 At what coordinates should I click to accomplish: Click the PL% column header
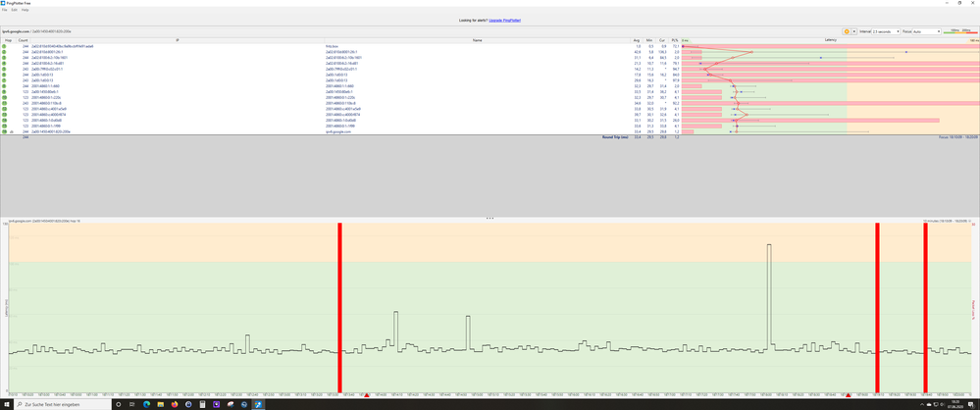[674, 40]
